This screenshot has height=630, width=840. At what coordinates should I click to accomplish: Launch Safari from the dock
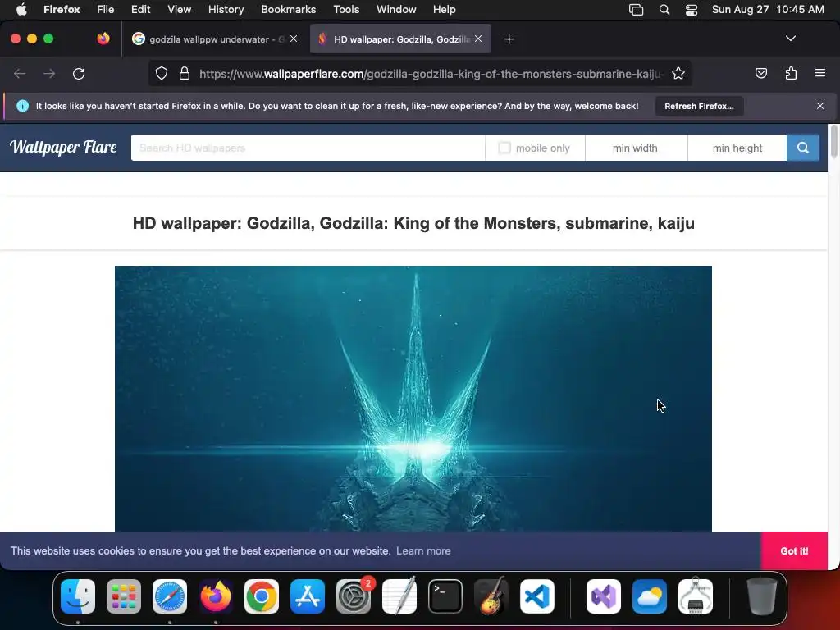coord(170,596)
